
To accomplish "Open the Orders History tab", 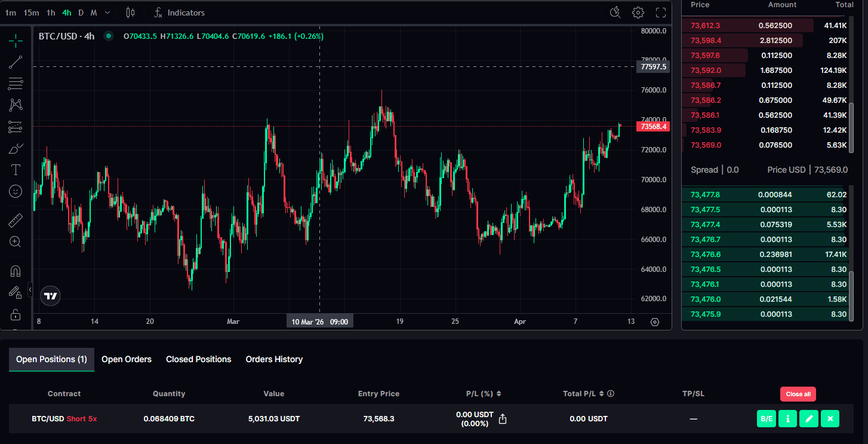I will point(274,359).
